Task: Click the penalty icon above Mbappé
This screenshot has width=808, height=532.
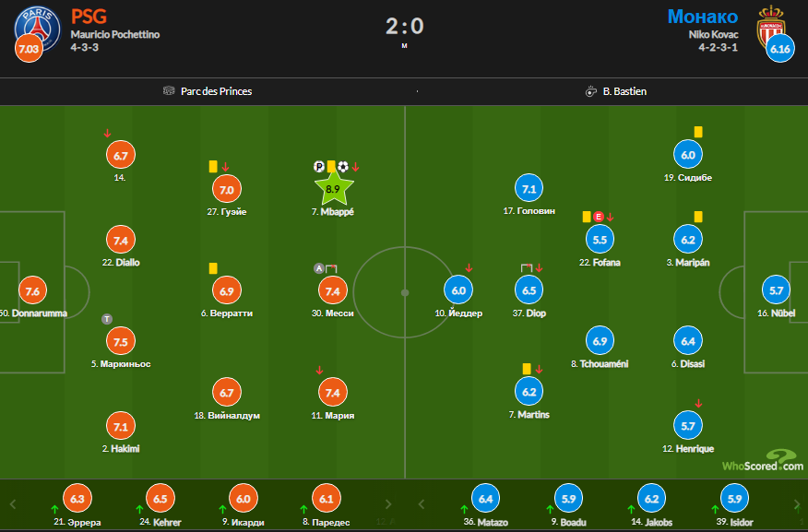Action: point(319,167)
